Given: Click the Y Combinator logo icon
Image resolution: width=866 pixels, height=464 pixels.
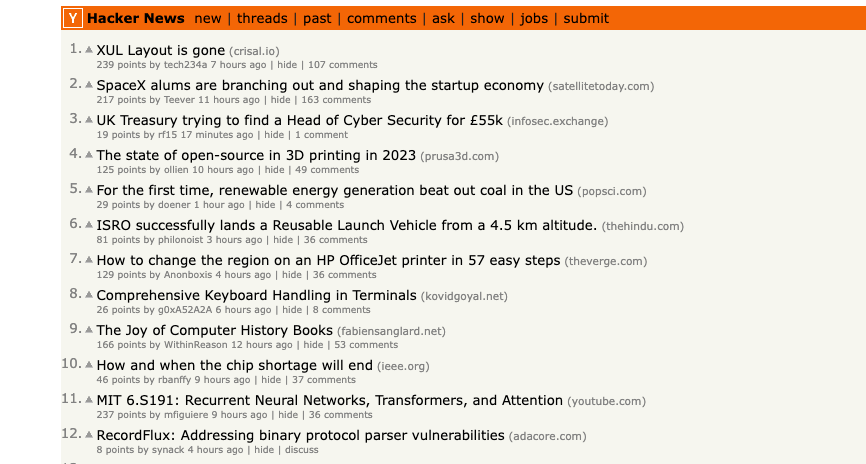Looking at the screenshot, I should pos(73,18).
